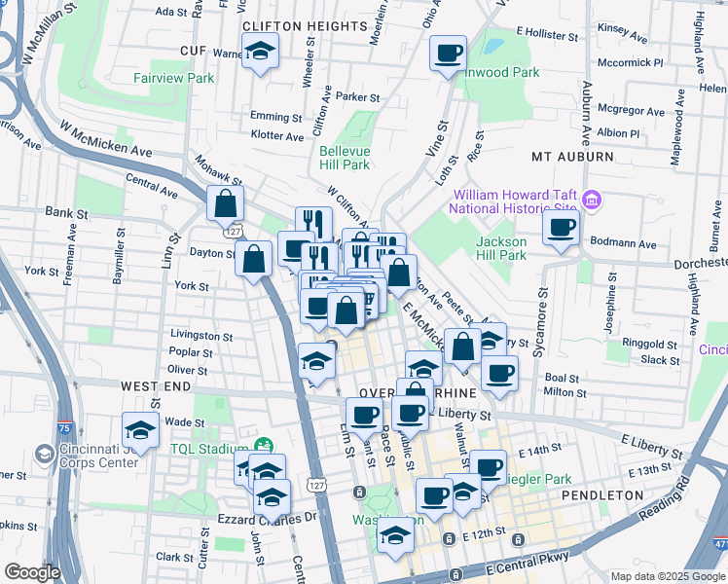Viewport: 728px width, 584px height.
Task: Select the Inwood Park label
Action: coord(502,72)
